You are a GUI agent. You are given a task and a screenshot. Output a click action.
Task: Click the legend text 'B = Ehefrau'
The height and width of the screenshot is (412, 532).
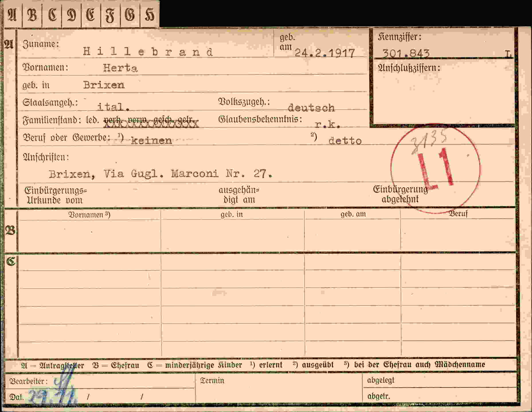(x=116, y=365)
